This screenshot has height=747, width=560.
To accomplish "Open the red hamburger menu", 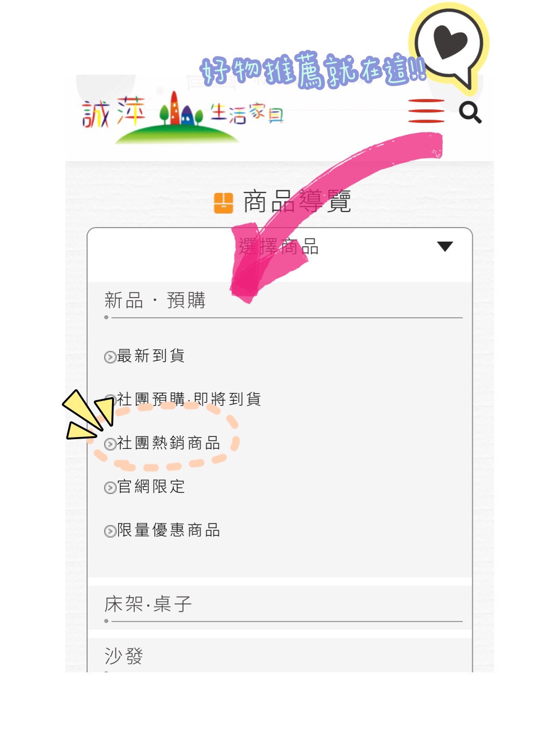I will [x=426, y=111].
